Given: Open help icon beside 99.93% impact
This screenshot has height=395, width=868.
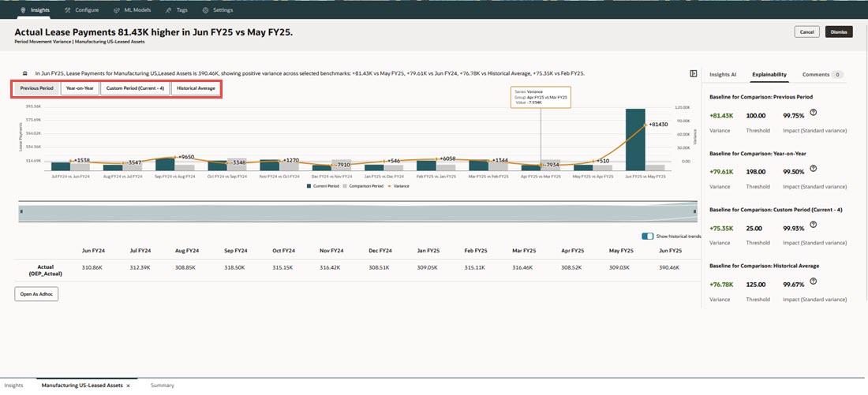Looking at the screenshot, I should 813,224.
